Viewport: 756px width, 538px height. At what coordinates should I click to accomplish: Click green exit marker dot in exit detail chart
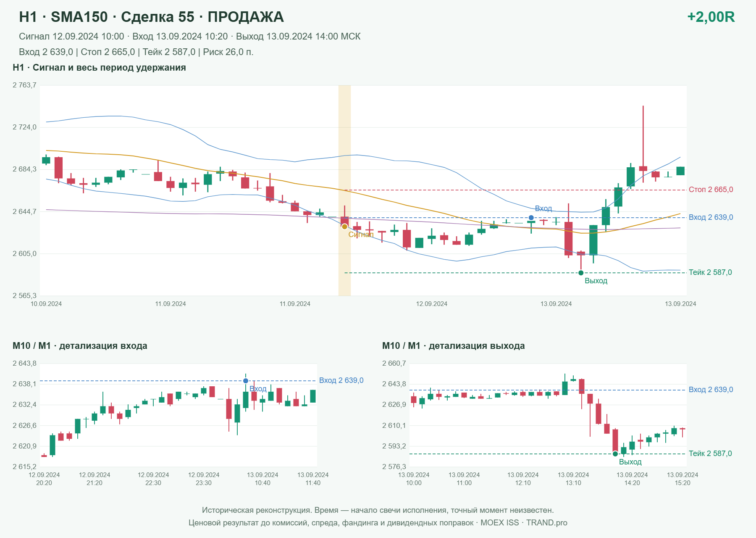click(615, 454)
